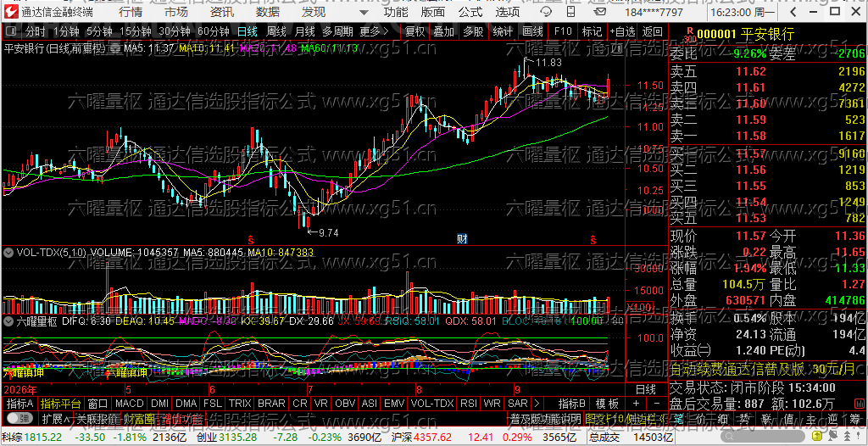Open the 发现 menu
Image resolution: width=868 pixels, height=446 pixels.
(x=314, y=12)
